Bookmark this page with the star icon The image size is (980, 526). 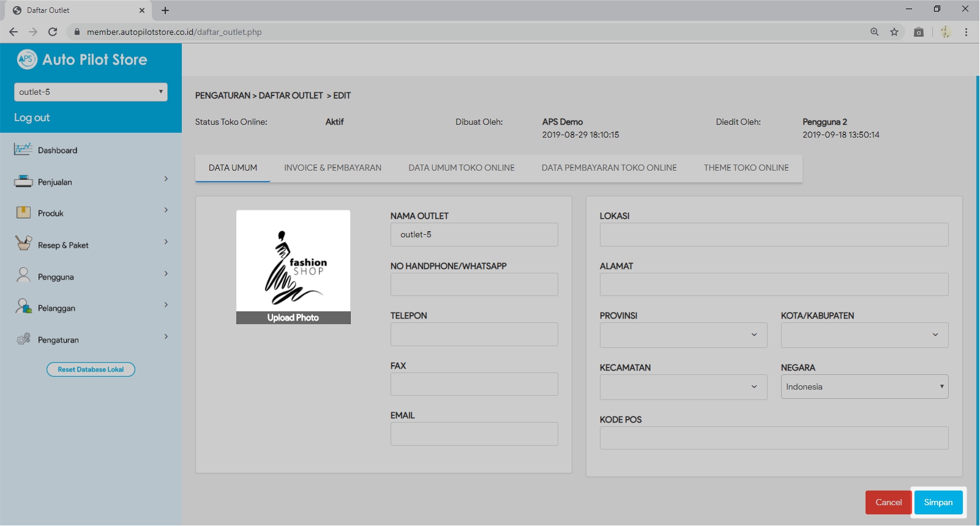tap(894, 32)
